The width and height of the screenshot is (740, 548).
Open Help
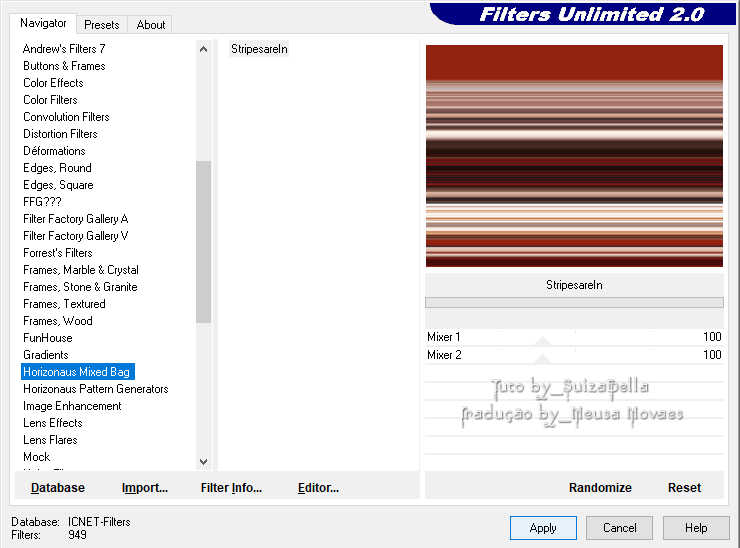[696, 528]
